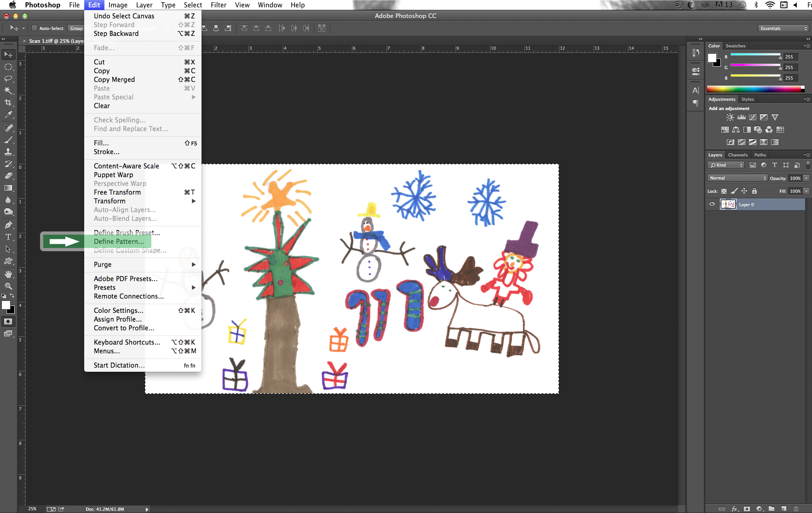
Task: Toggle lock transparent pixels
Action: point(724,191)
